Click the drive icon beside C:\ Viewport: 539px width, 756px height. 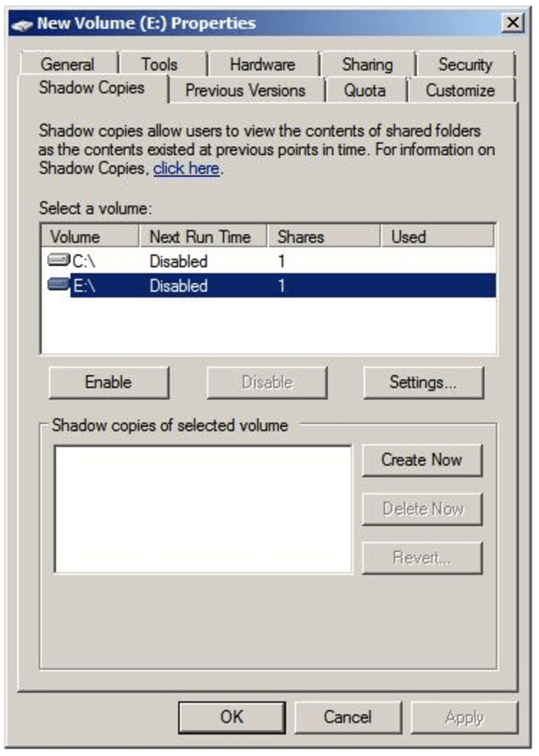[57, 261]
